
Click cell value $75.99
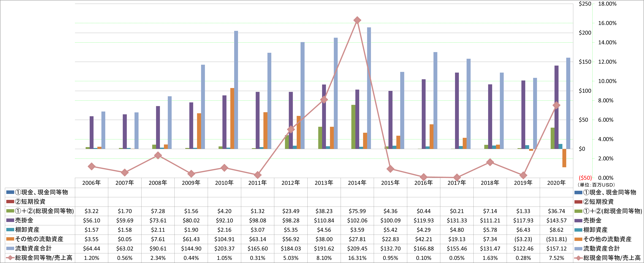(357, 211)
